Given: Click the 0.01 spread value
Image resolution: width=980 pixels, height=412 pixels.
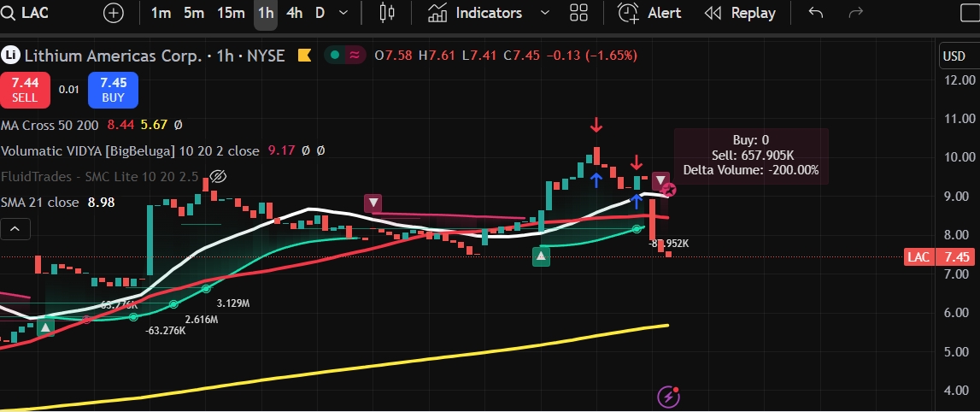Looking at the screenshot, I should [68, 90].
